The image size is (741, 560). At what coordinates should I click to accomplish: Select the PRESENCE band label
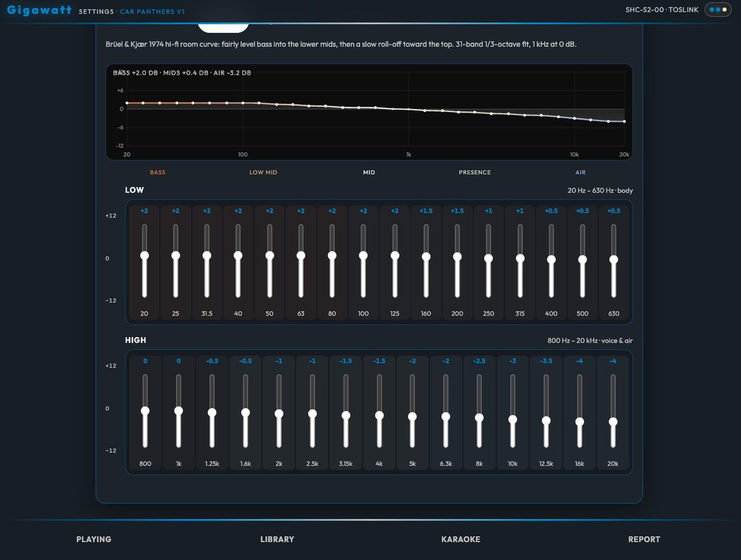(x=475, y=172)
